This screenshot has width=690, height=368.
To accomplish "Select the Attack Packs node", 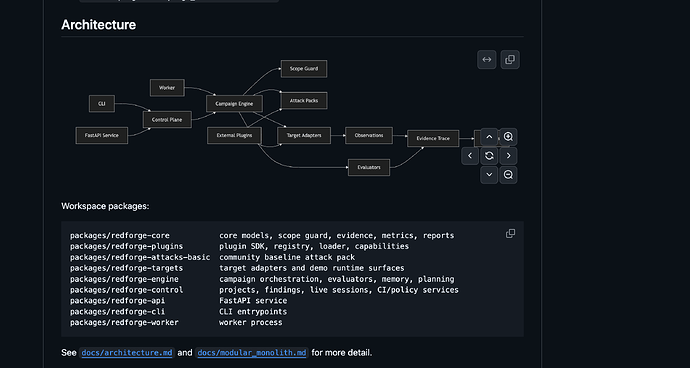I will [304, 101].
